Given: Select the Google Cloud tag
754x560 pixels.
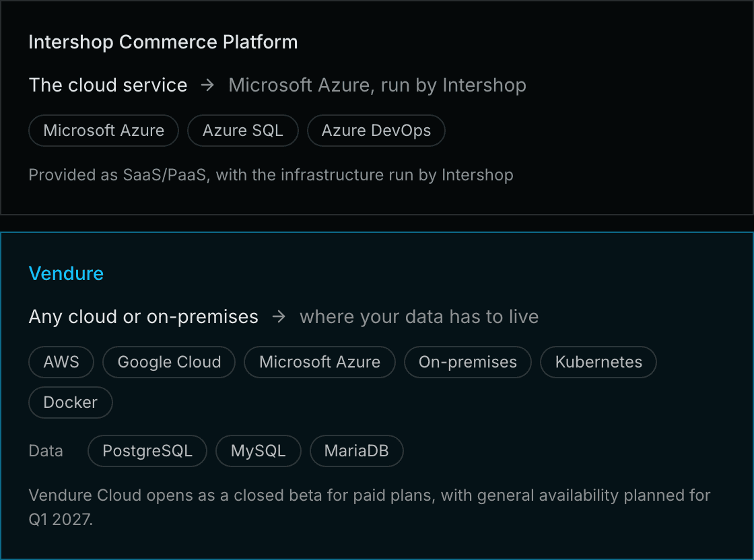Looking at the screenshot, I should coord(169,362).
